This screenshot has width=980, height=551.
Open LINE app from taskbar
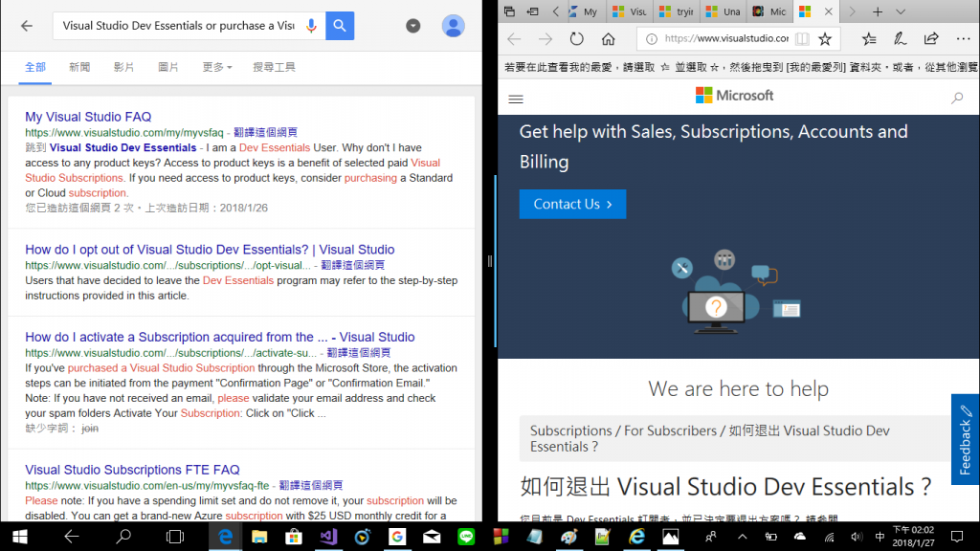466,537
